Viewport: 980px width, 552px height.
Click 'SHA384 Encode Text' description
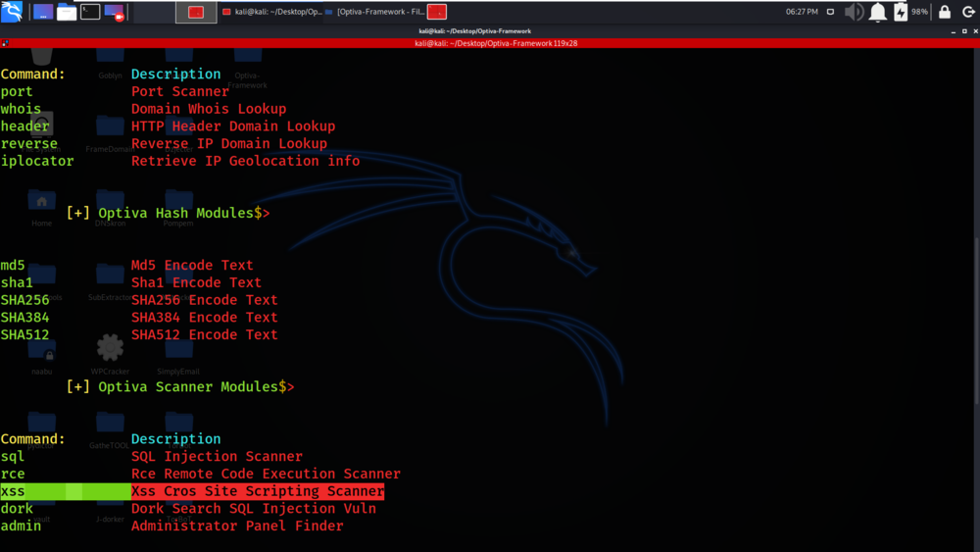[205, 318]
